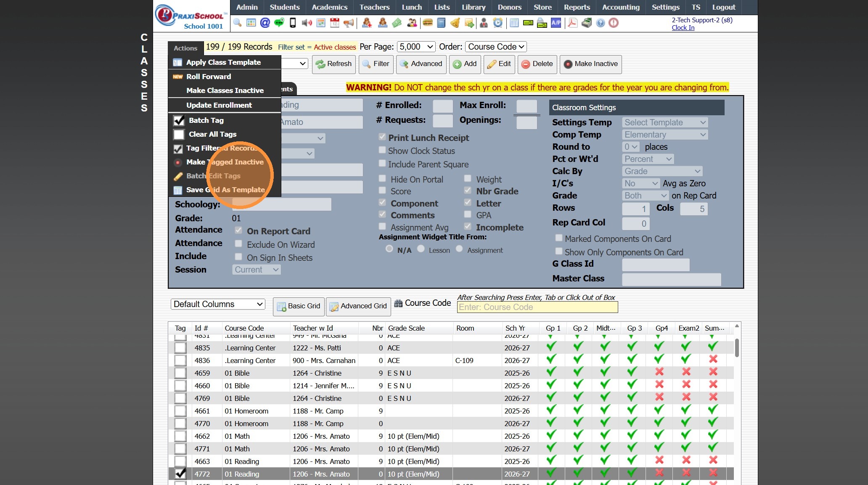868x485 pixels.
Task: Click the Course Code search field
Action: pos(537,307)
